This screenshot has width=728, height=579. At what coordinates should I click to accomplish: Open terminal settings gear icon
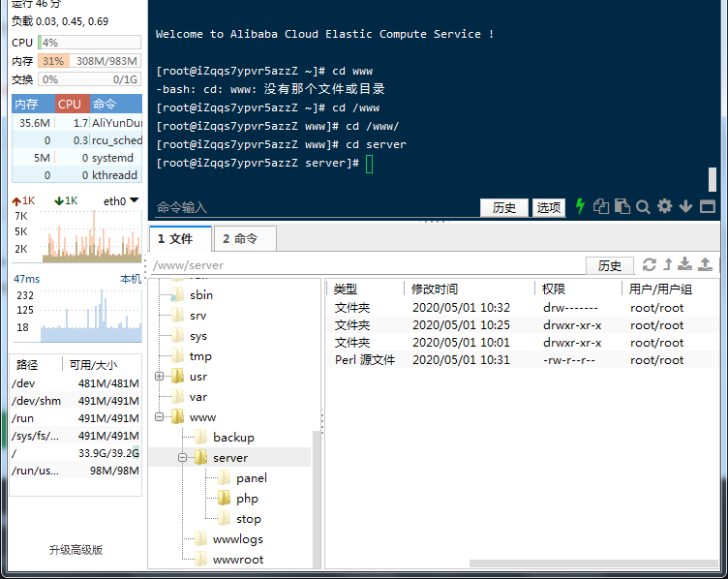(664, 206)
